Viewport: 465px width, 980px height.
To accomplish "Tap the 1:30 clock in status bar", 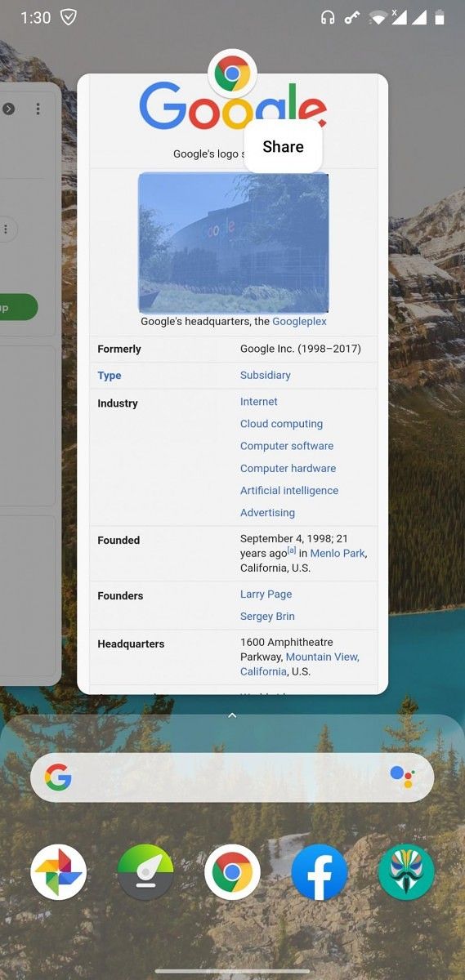I will coord(35,17).
